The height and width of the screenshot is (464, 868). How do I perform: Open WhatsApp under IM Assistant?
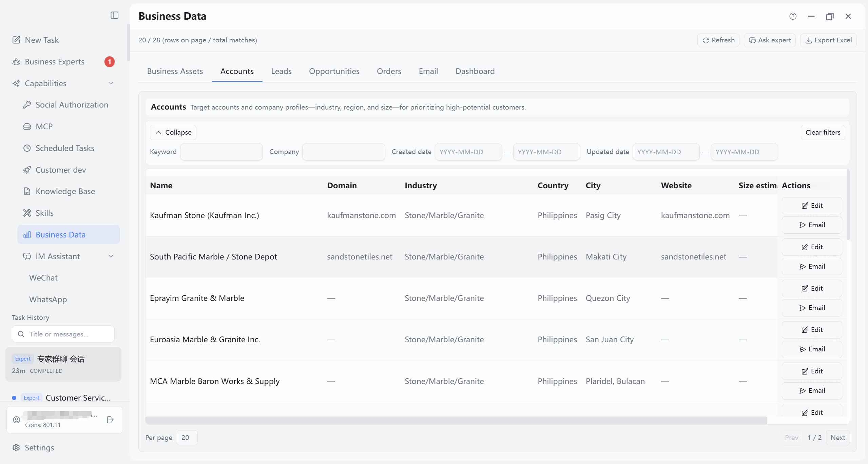pos(48,299)
